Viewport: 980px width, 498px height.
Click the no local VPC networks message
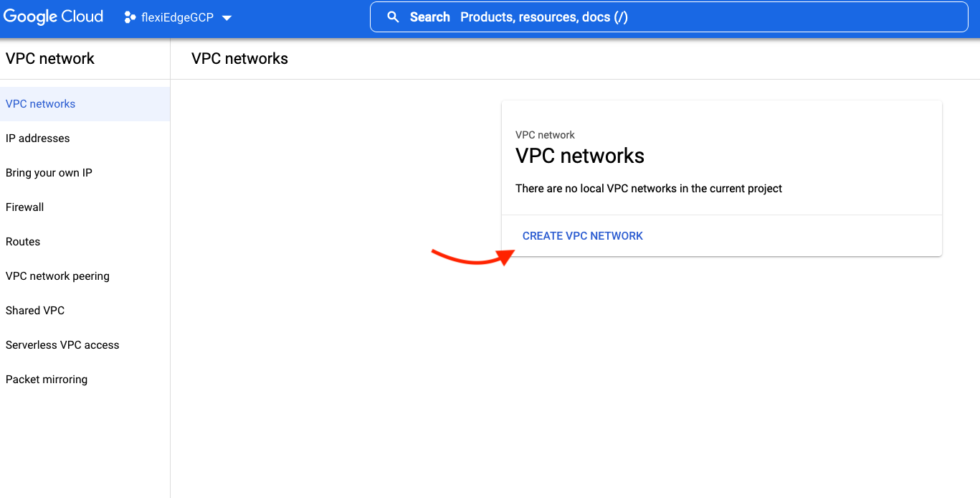pos(648,189)
